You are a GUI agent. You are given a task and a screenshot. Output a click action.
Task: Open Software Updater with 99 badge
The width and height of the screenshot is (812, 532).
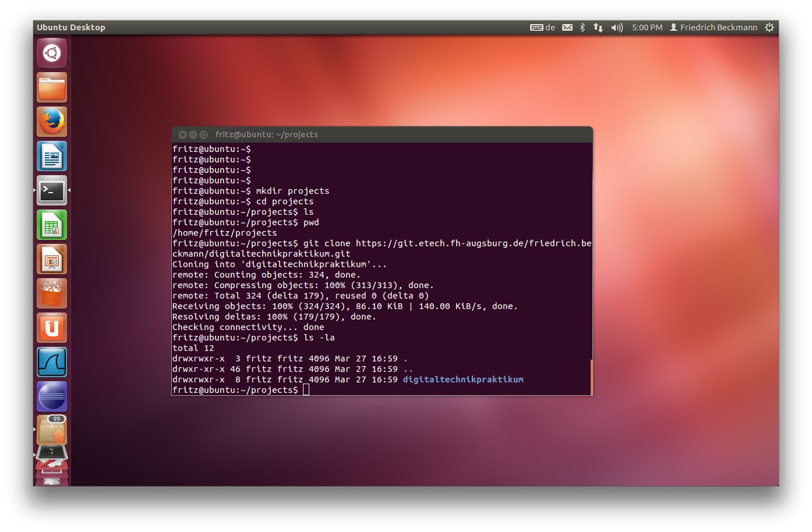click(x=52, y=431)
